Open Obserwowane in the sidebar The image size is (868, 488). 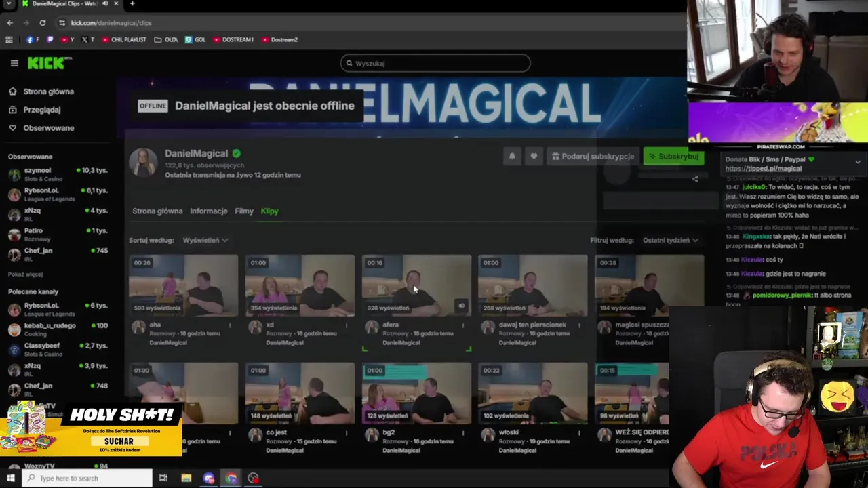coord(41,128)
